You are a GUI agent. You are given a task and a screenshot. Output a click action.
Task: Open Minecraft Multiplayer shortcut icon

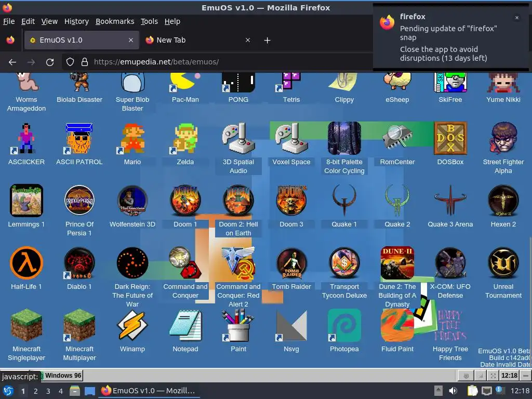79,325
